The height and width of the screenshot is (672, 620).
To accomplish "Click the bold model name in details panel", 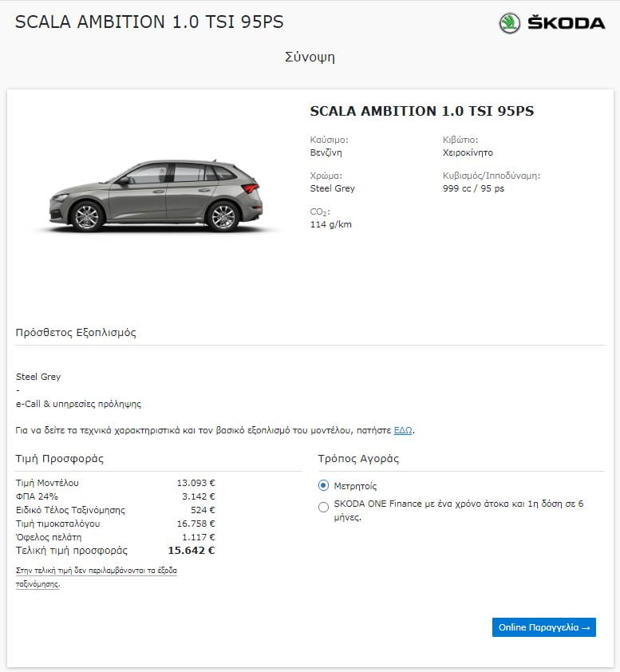I will pyautogui.click(x=421, y=111).
